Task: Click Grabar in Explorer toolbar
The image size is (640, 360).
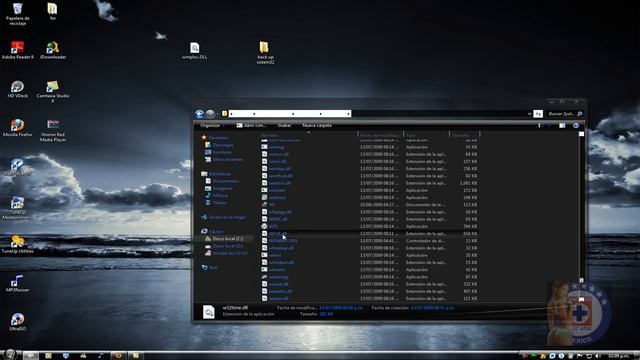Action: click(284, 125)
